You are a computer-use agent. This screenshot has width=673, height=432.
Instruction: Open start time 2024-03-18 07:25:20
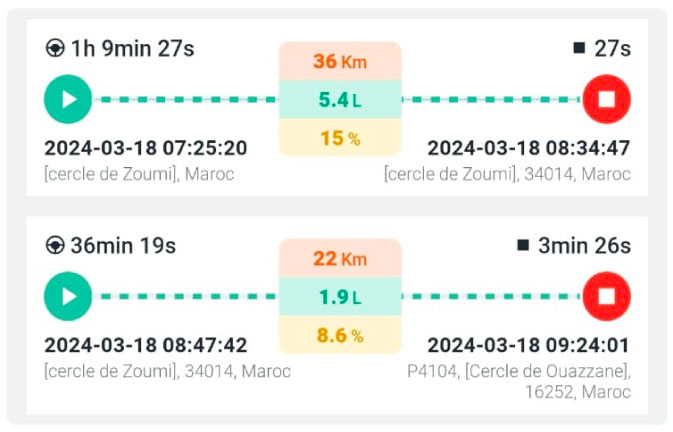[146, 148]
